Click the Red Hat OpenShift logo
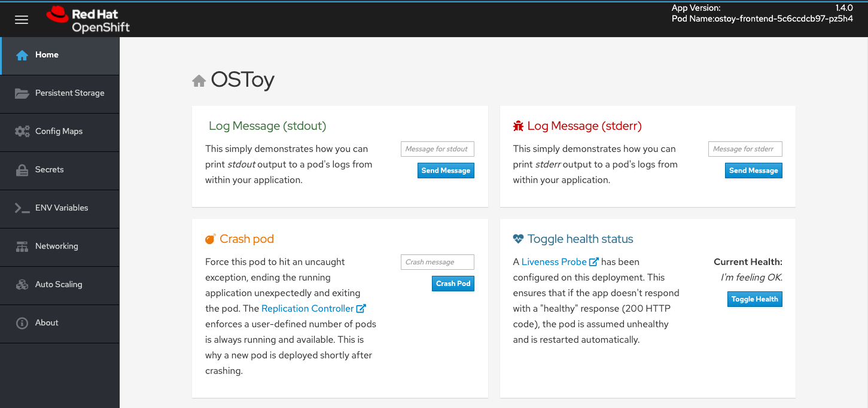This screenshot has height=408, width=868. click(87, 18)
